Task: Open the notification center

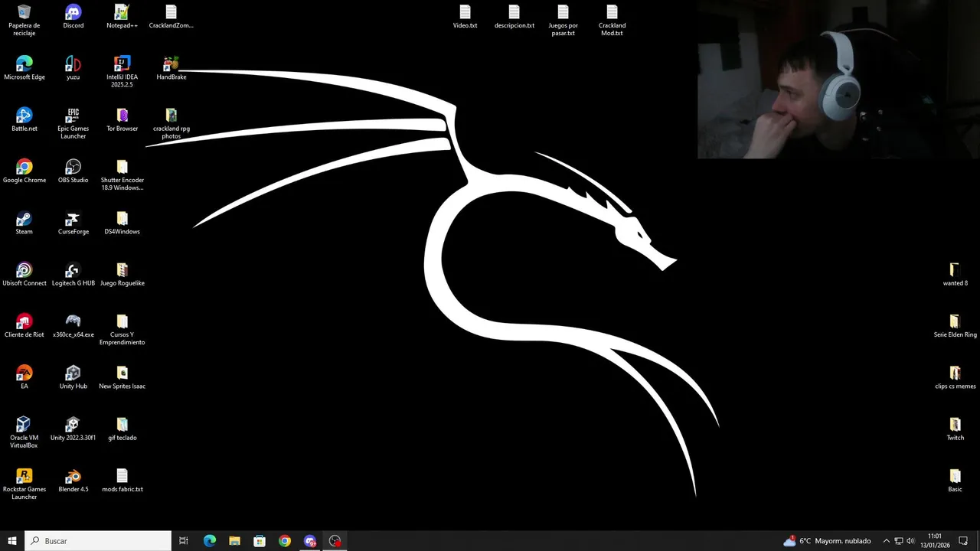Action: [963, 541]
